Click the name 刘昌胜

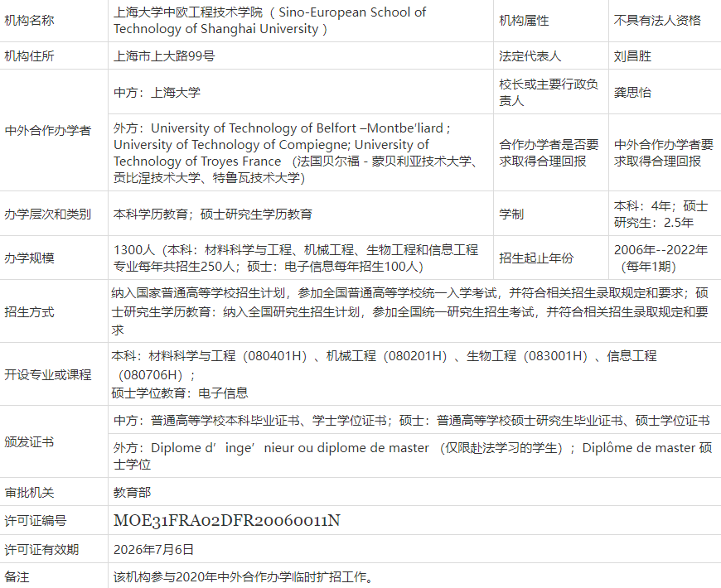tap(632, 56)
